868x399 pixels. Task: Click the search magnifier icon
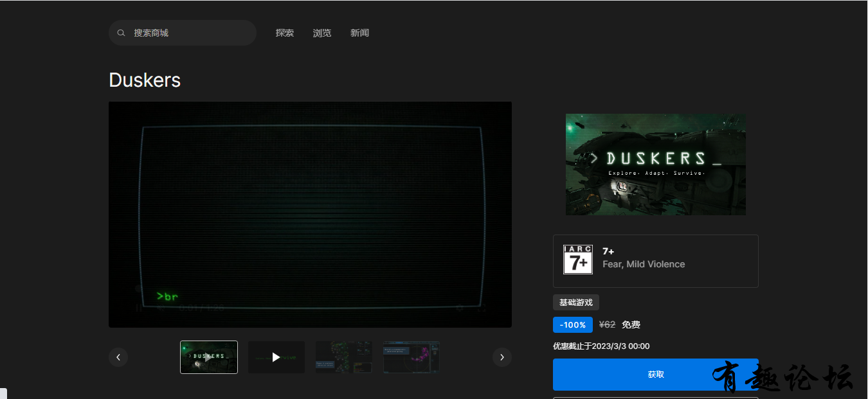coord(121,33)
